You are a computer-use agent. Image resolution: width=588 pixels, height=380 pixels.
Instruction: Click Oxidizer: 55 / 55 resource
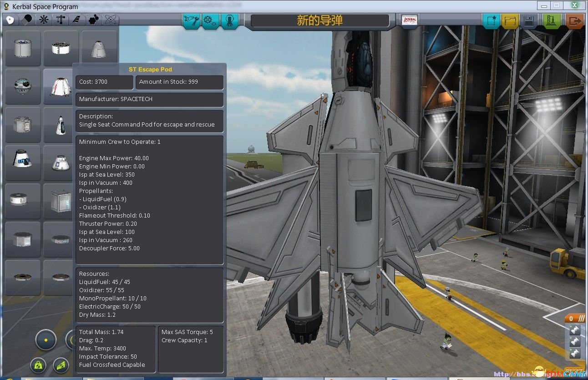click(x=101, y=290)
